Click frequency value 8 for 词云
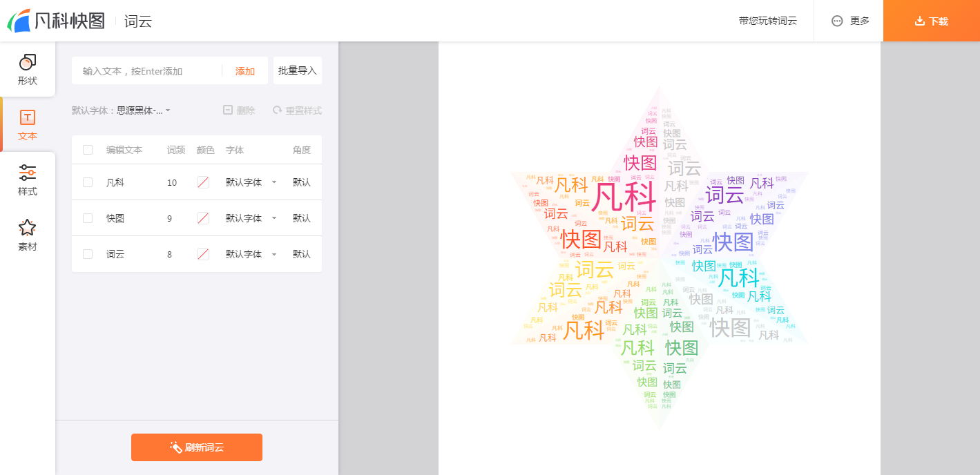The height and width of the screenshot is (475, 980). pyautogui.click(x=170, y=254)
